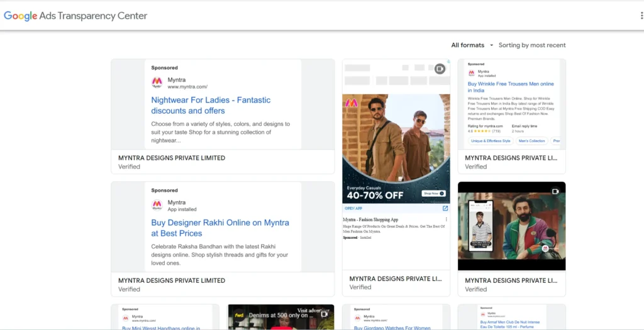Open the Denims at 500 only video ad
Viewport: 644px width, 330px height.
[x=281, y=317]
